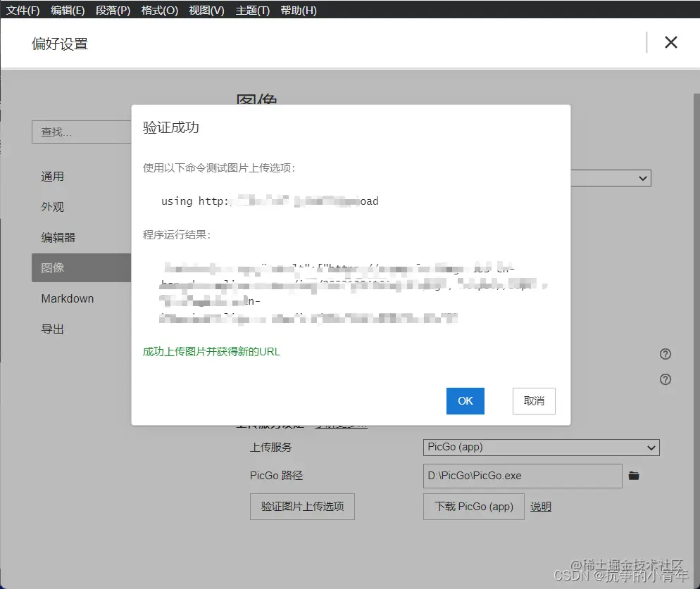Open the 格式(O) menu

159,10
